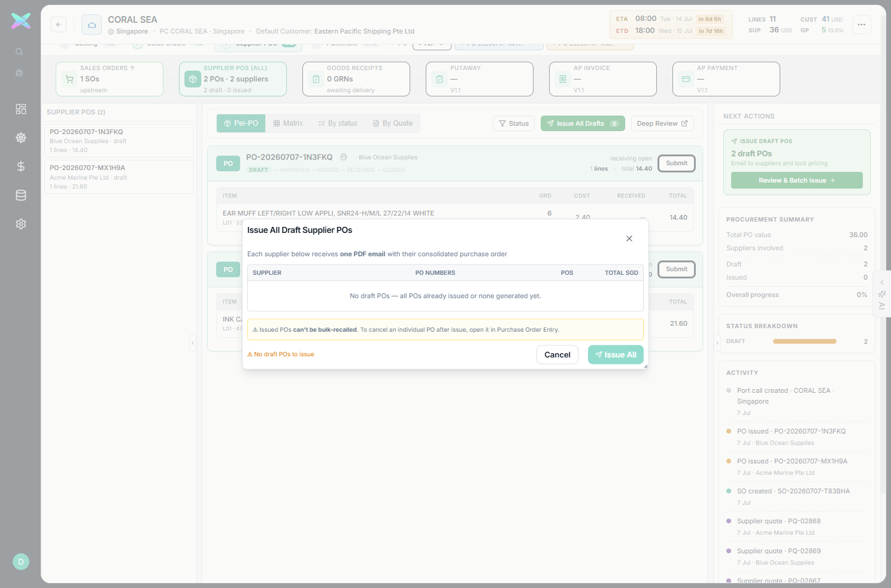Screen dimensions: 891x588
Task: Select PO-20260707-1N3FKQ in the supplier POs list
Action: 119,141
